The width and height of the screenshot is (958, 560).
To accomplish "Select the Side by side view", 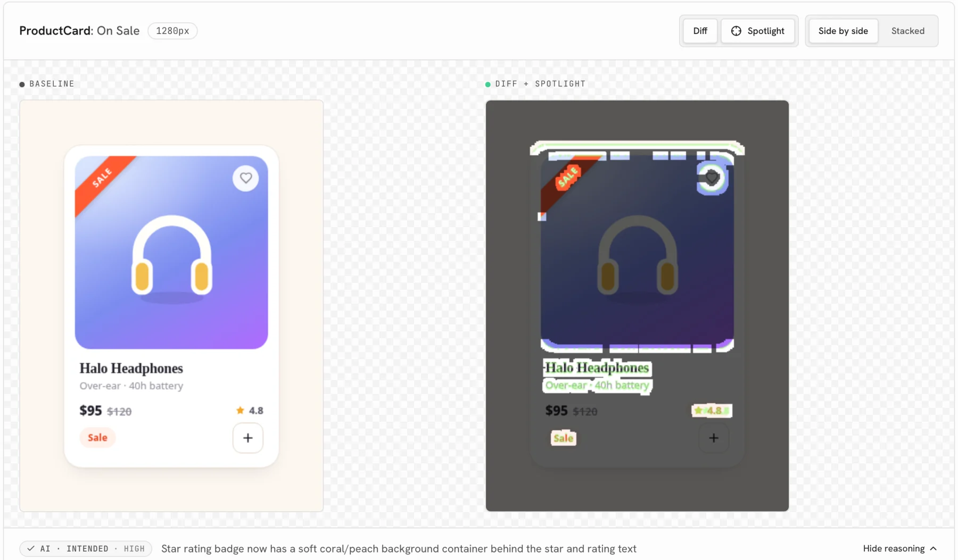I will tap(843, 31).
